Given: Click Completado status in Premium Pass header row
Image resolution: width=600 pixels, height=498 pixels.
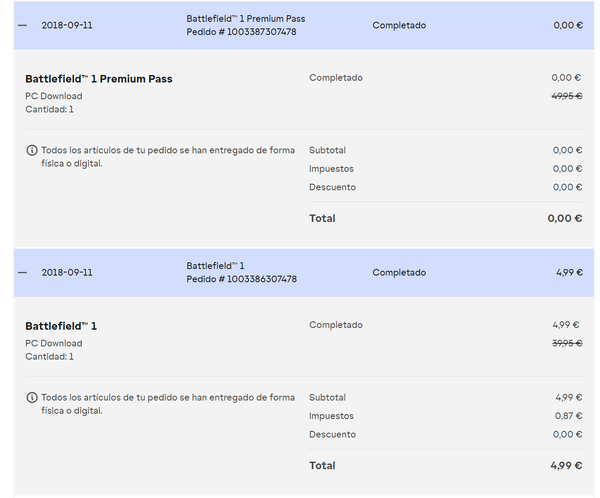Looking at the screenshot, I should [399, 25].
